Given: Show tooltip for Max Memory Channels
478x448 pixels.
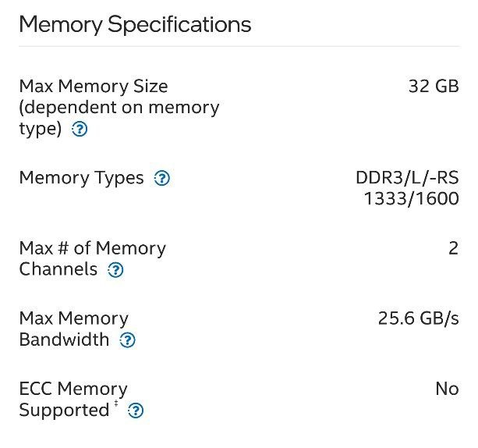Looking at the screenshot, I should 115,270.
